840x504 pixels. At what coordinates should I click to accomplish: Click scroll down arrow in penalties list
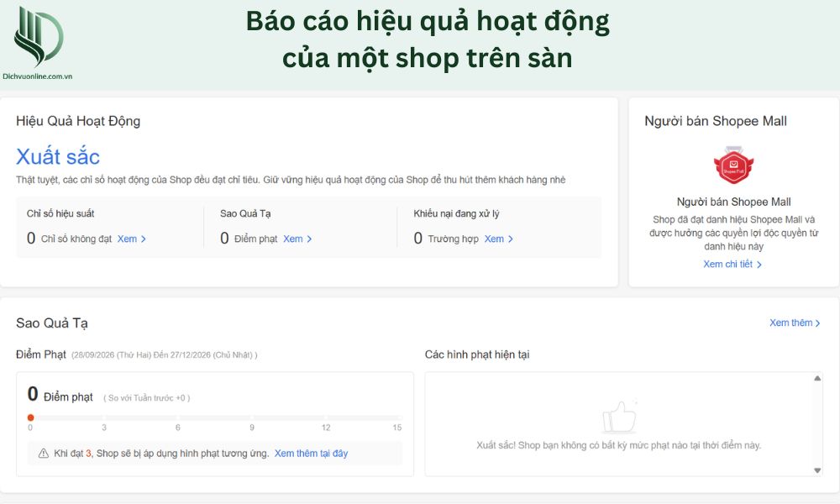[x=817, y=470]
